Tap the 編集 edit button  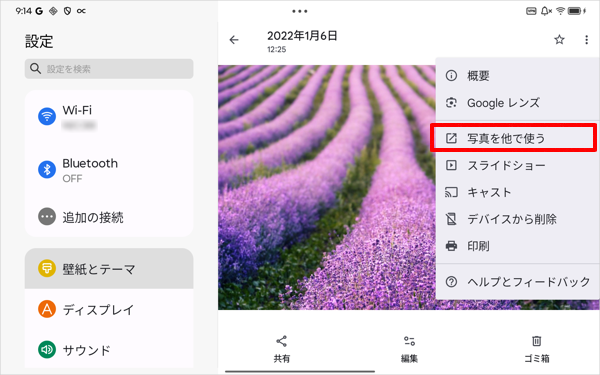tap(409, 349)
